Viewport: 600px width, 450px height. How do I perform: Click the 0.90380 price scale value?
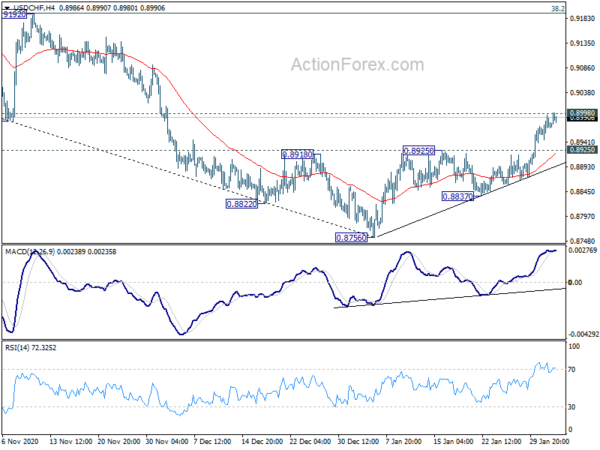pyautogui.click(x=582, y=93)
